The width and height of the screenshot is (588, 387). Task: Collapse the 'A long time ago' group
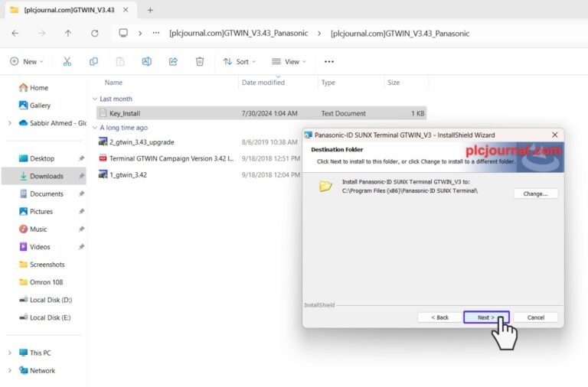(95, 128)
